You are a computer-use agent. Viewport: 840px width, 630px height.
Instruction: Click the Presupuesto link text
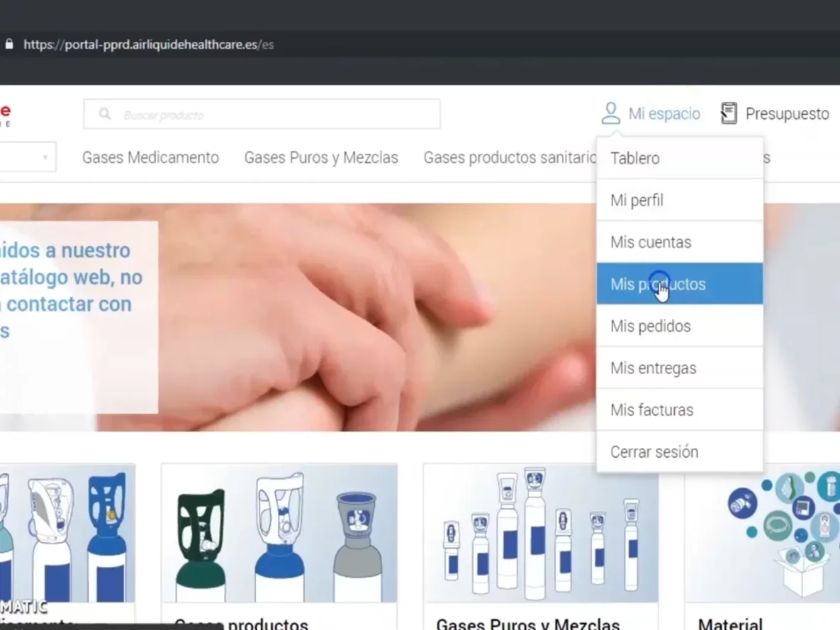(787, 114)
